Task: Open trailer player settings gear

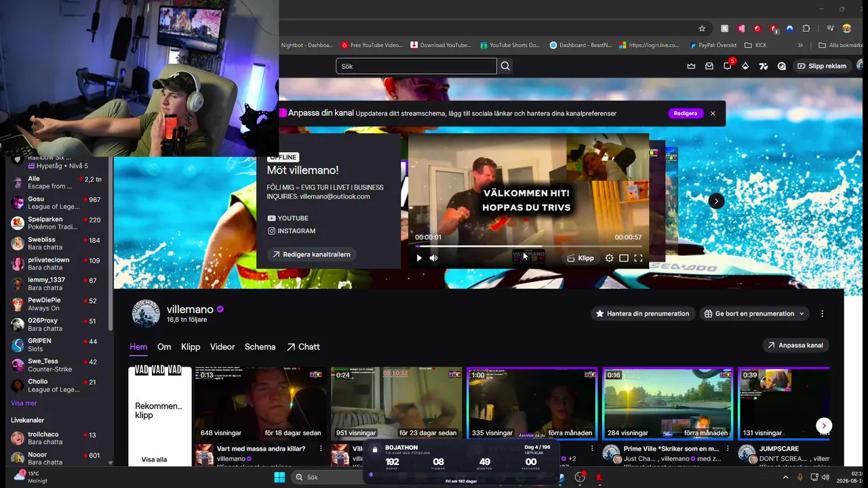Action: (609, 258)
